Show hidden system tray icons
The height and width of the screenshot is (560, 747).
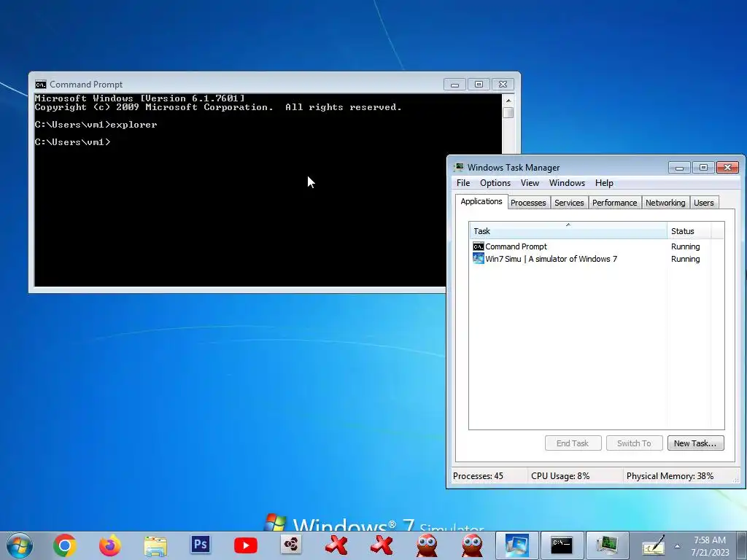tap(677, 546)
